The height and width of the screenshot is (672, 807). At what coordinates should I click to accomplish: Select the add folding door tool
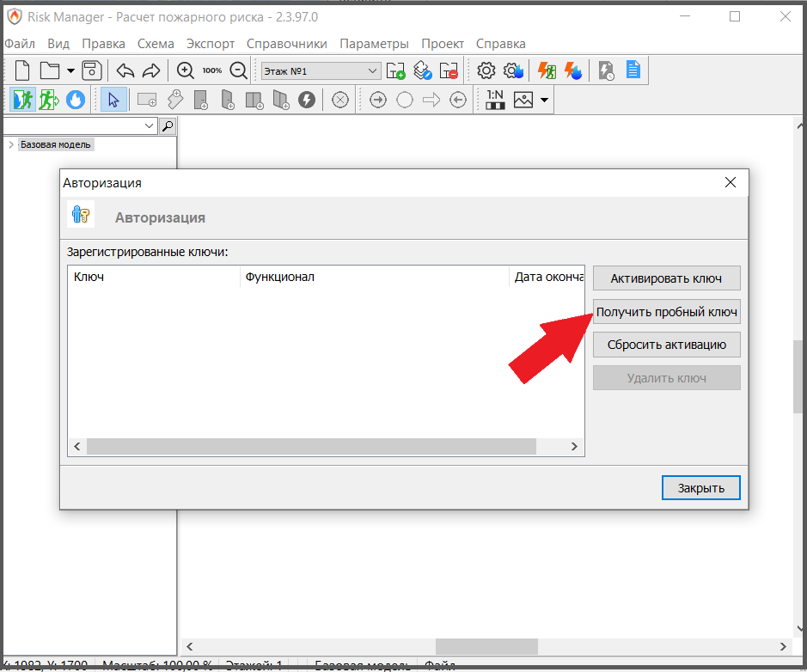pyautogui.click(x=280, y=100)
